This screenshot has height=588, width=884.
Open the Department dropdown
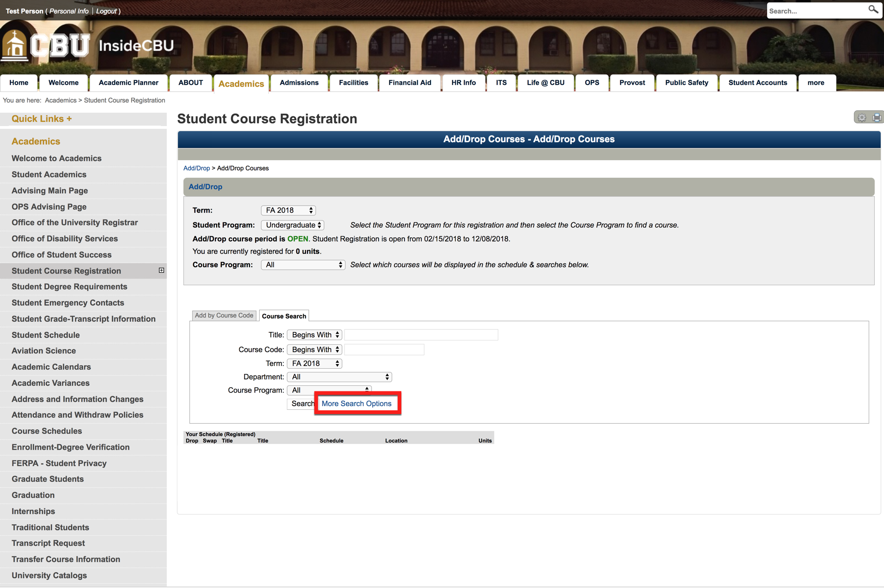[x=339, y=377]
